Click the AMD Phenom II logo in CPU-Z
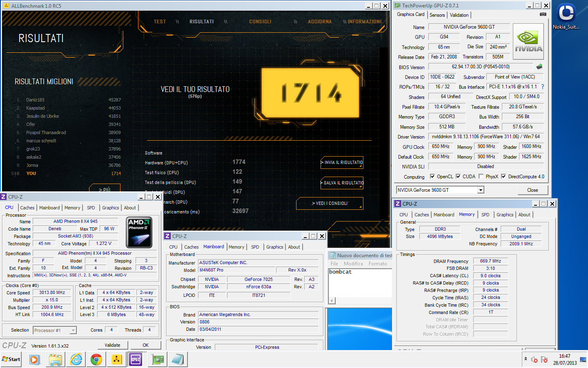Viewport: 588px width, 368px height. tap(139, 232)
